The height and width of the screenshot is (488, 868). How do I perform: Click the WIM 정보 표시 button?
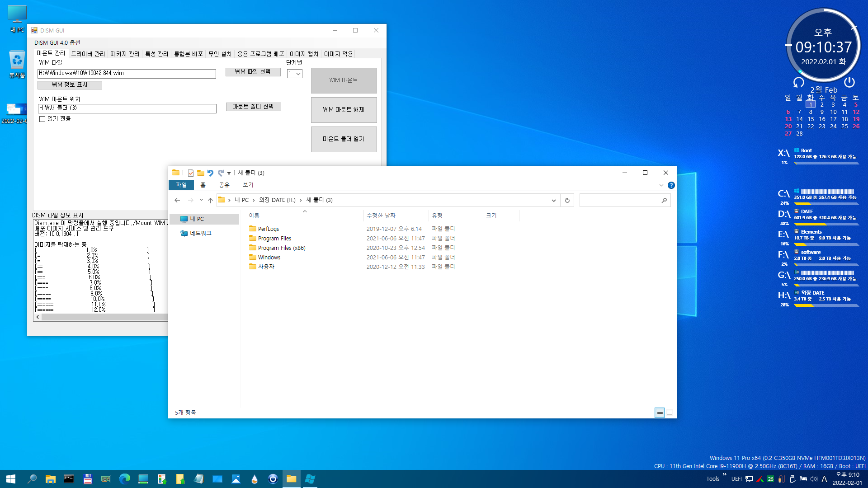[x=70, y=85]
